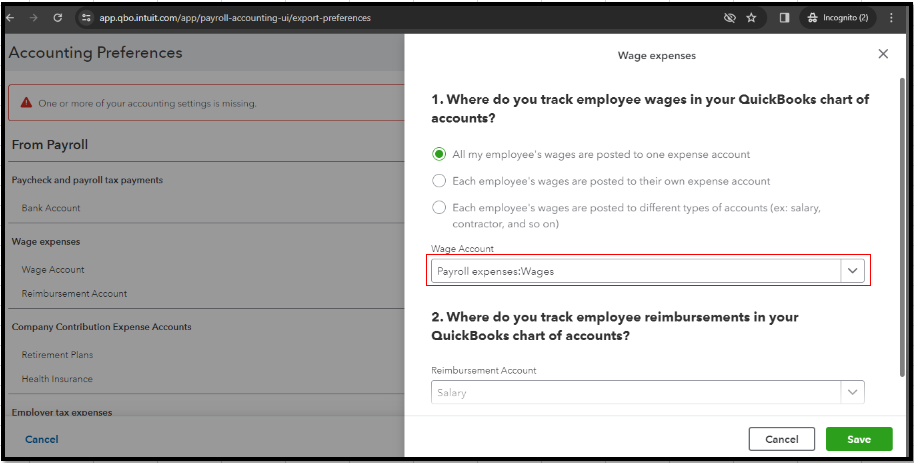Bookmark this page with the star icon
The height and width of the screenshot is (463, 914).
751,18
